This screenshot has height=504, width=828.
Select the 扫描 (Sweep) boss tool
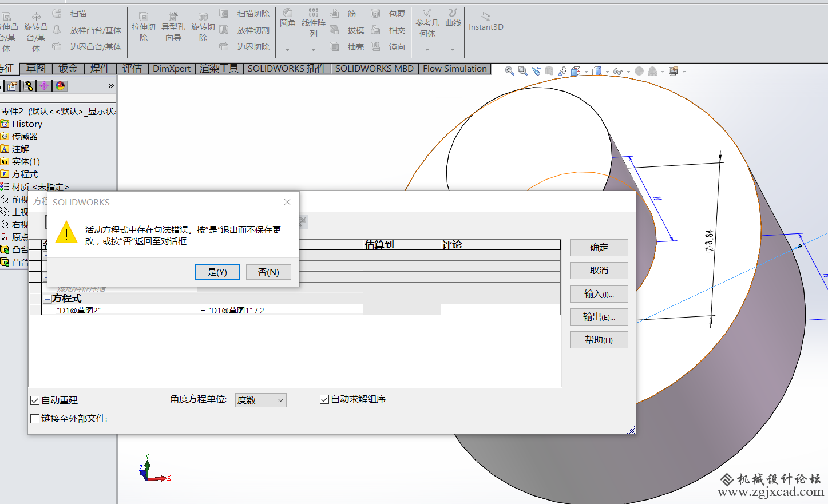(70, 14)
